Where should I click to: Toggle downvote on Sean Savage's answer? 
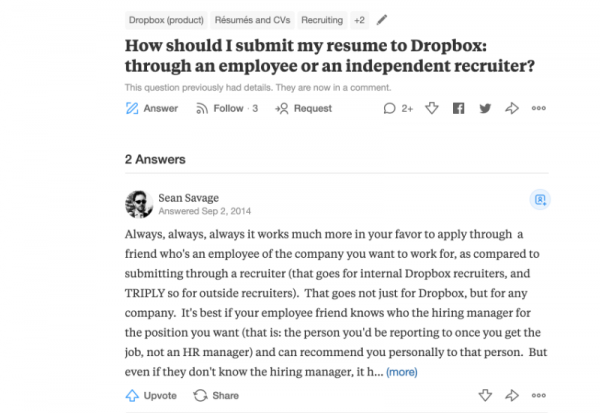coord(484,395)
